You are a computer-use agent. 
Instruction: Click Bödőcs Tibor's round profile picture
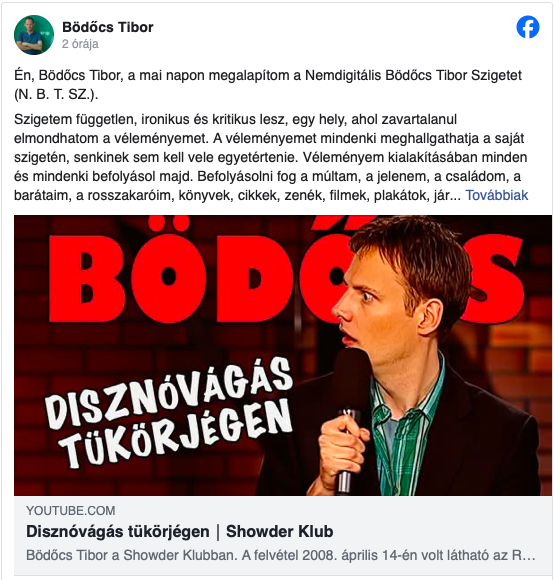tap(34, 35)
